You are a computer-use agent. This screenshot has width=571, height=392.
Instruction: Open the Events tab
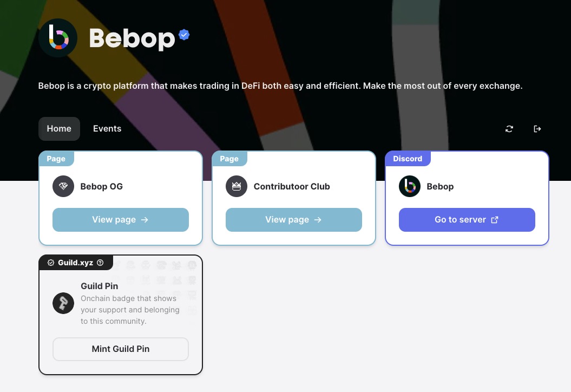coord(107,129)
